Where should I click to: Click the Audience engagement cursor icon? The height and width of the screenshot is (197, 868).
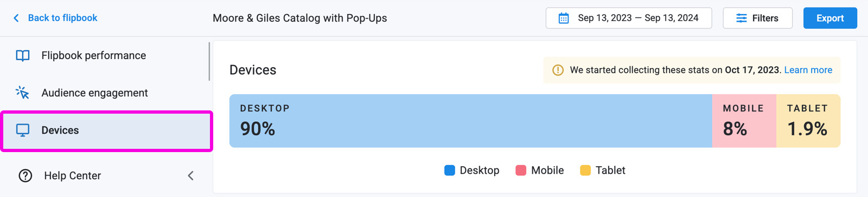(x=22, y=93)
